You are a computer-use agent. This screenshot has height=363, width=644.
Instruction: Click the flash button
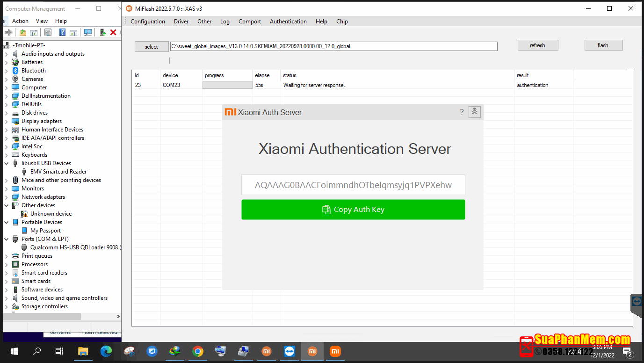(603, 45)
